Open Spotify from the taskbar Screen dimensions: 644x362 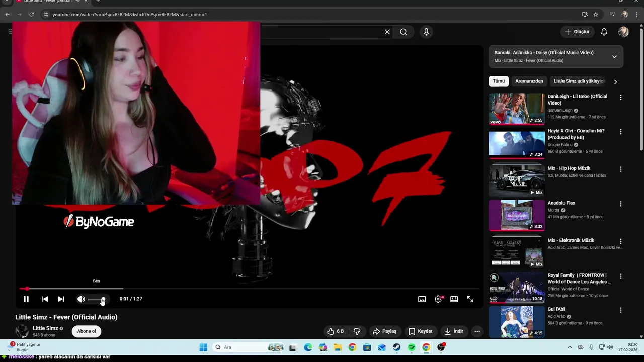(x=412, y=347)
